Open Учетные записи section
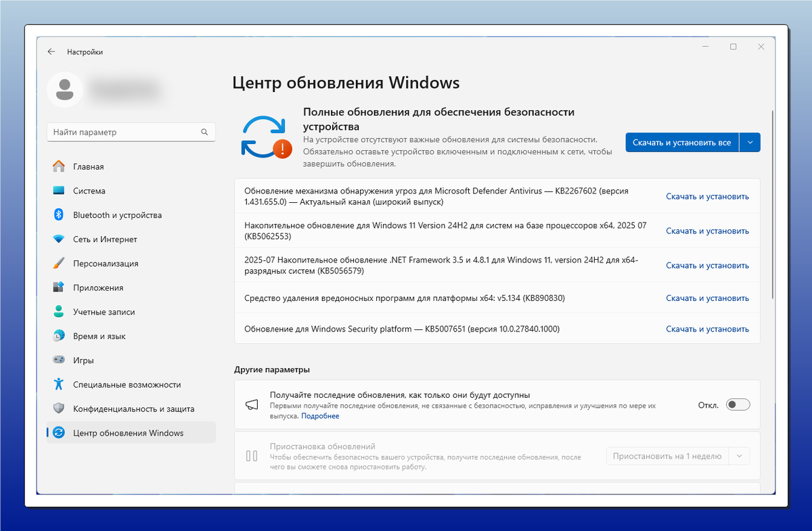The height and width of the screenshot is (531, 812). 131,312
